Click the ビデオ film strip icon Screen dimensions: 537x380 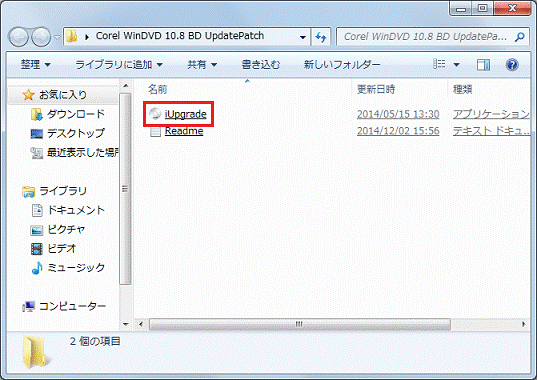pyautogui.click(x=37, y=249)
